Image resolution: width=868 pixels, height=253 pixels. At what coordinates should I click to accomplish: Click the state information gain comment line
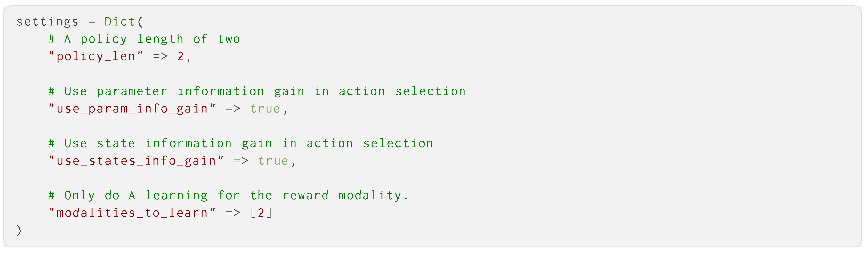(x=241, y=143)
